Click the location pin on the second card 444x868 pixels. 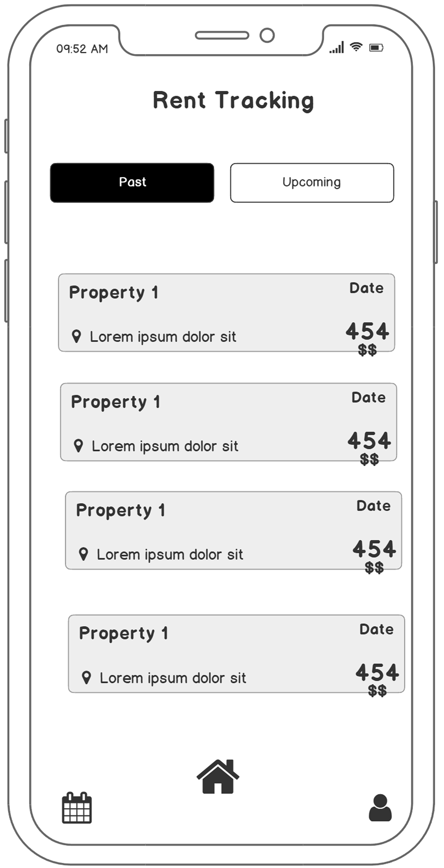79,446
